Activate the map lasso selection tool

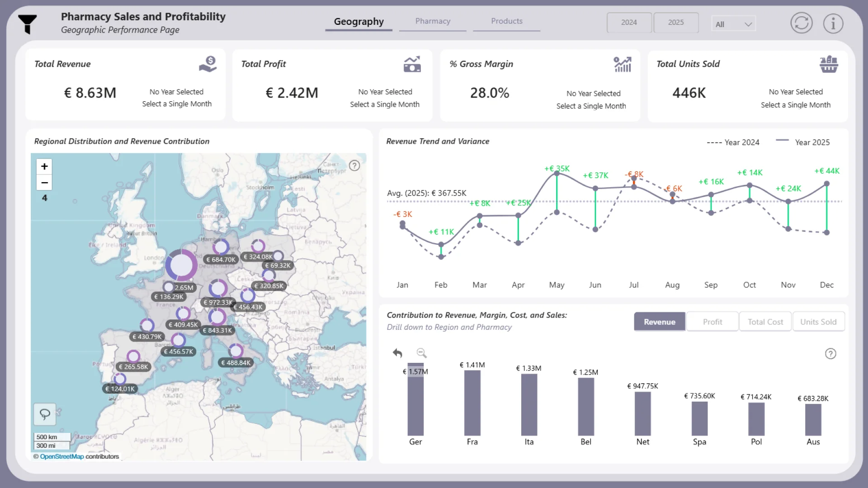point(45,414)
